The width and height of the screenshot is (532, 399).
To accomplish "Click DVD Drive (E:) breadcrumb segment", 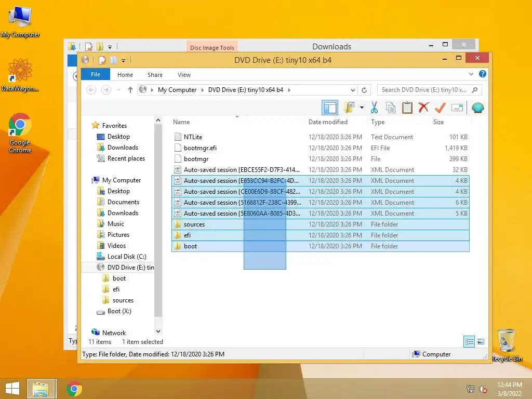I will [x=246, y=90].
